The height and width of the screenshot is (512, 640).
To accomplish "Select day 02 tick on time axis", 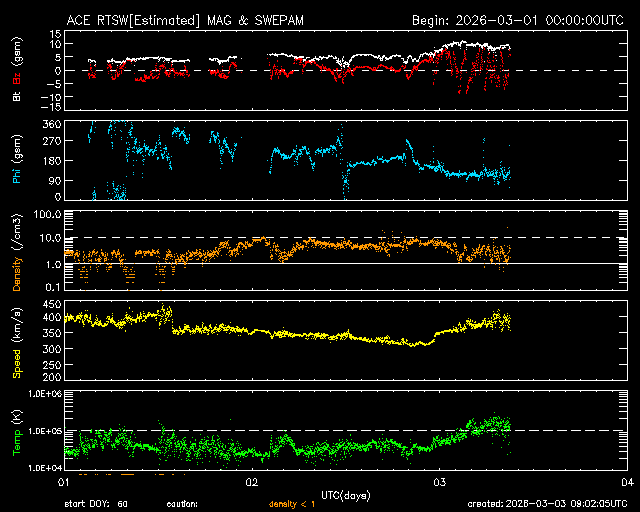I will (250, 483).
